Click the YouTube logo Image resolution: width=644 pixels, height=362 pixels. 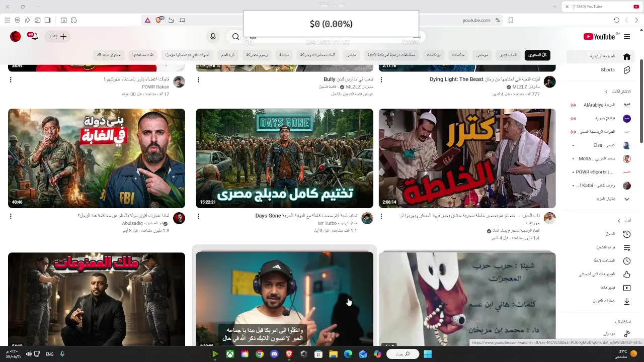[599, 36]
